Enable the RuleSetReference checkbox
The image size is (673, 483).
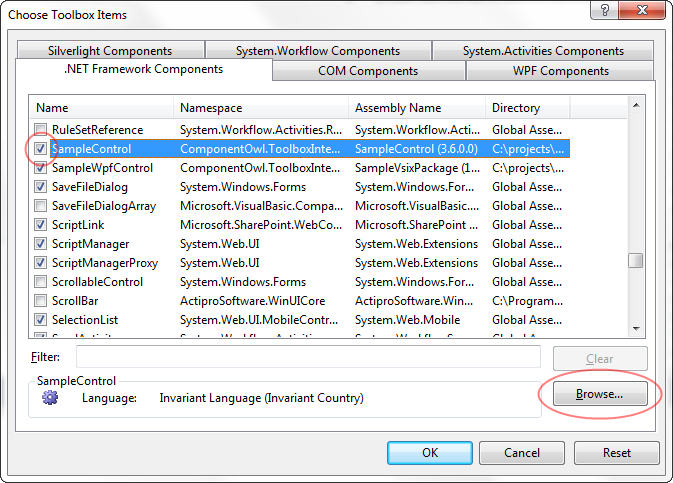click(41, 130)
